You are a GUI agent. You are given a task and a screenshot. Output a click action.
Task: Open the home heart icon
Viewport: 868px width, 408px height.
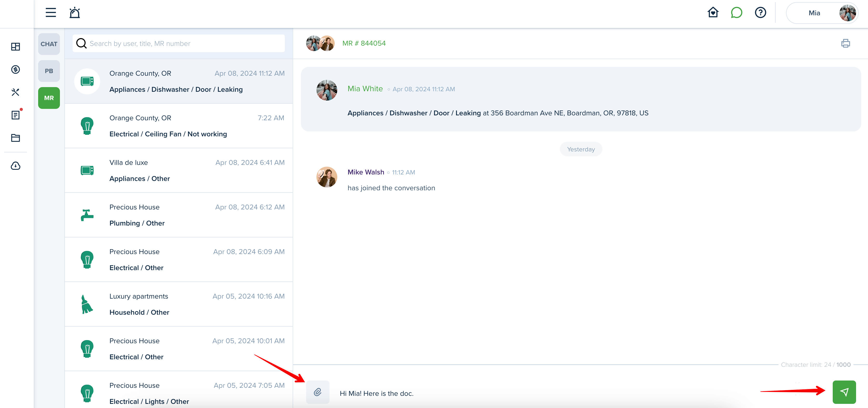click(x=713, y=13)
